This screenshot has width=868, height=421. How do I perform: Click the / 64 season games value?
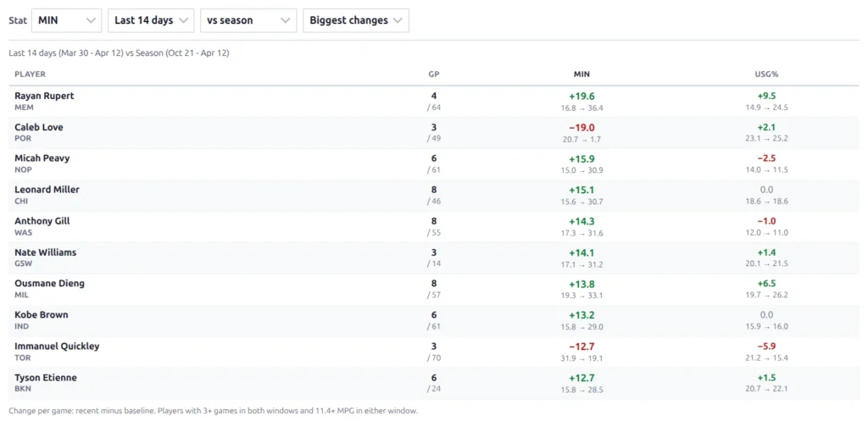click(x=434, y=108)
